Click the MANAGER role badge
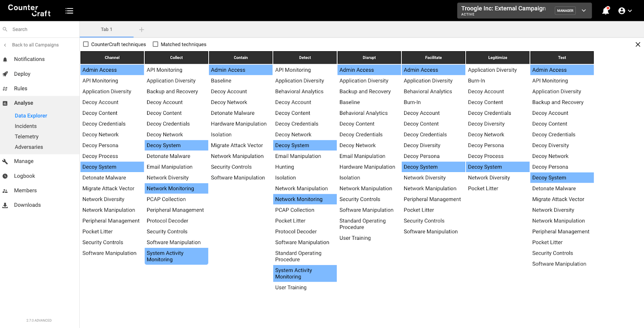Viewport: 644px width, 328px height. pyautogui.click(x=565, y=11)
